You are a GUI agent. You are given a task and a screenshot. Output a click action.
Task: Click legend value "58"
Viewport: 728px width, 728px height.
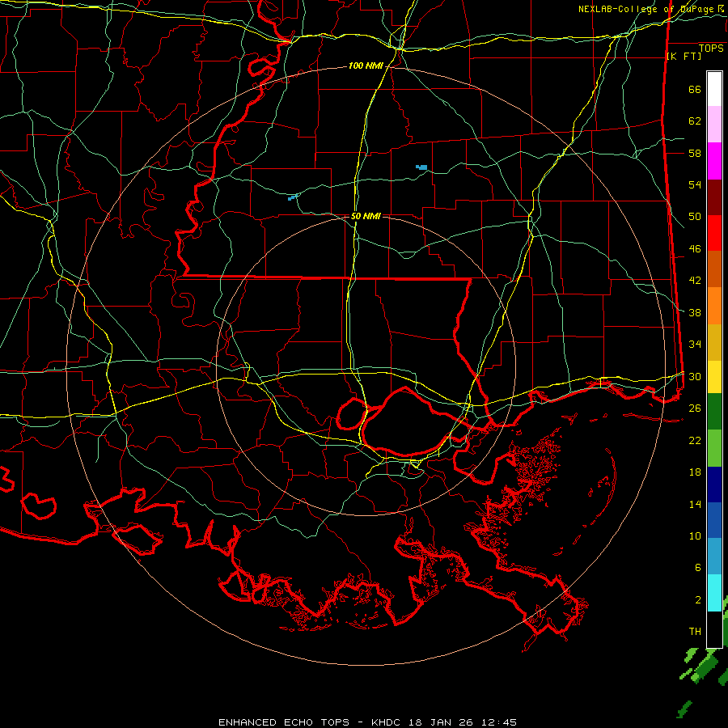pos(695,153)
